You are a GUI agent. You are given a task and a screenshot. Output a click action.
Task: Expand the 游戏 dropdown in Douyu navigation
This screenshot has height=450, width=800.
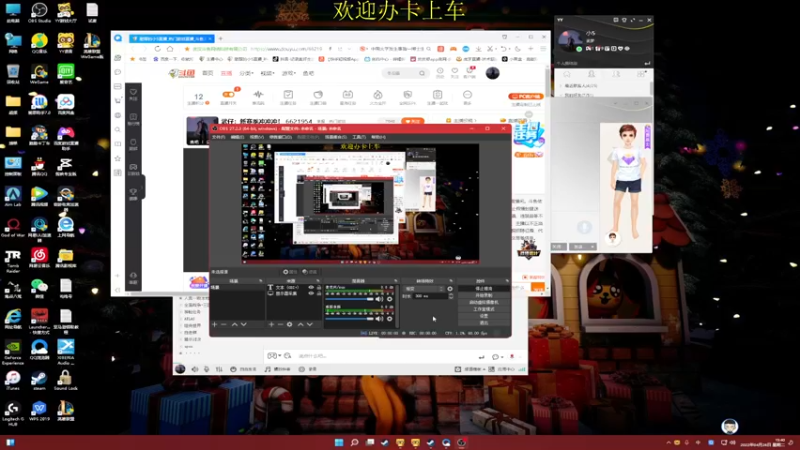289,73
